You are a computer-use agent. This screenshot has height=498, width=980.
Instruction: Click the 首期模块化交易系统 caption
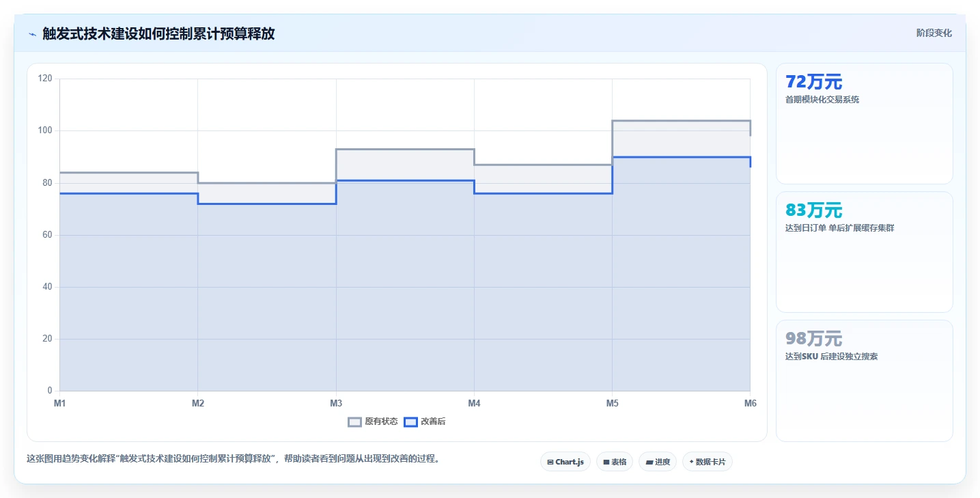[822, 100]
